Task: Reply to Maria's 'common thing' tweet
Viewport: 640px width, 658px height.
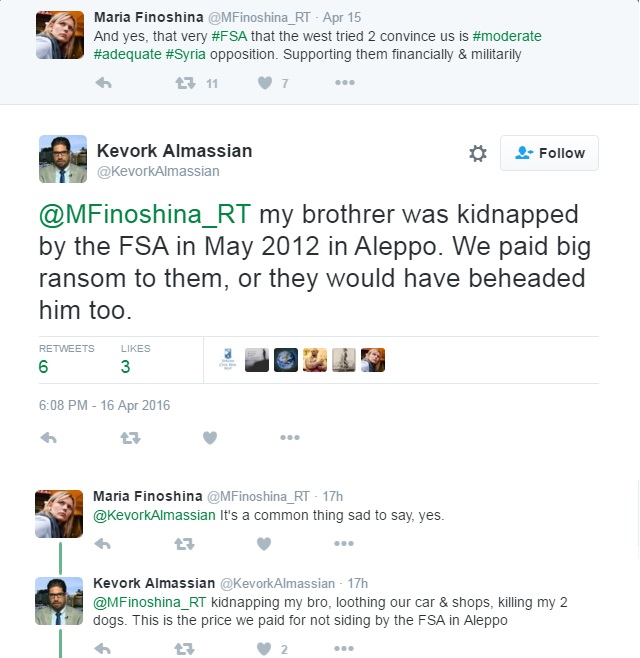Action: click(x=103, y=544)
